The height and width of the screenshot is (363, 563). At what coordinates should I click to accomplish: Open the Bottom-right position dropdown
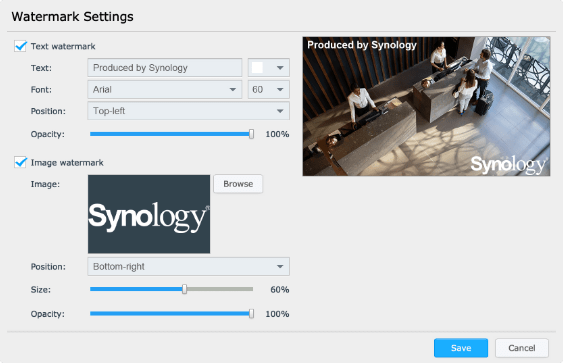pyautogui.click(x=189, y=266)
